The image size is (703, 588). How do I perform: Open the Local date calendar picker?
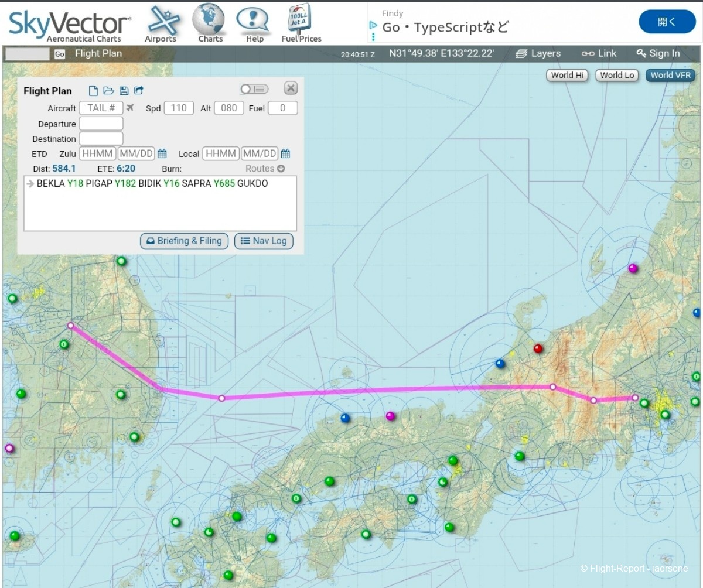285,154
